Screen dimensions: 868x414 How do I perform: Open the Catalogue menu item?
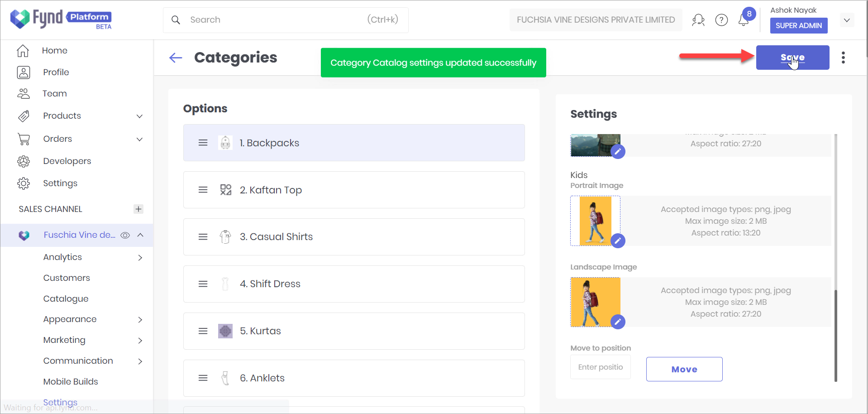[66, 298]
